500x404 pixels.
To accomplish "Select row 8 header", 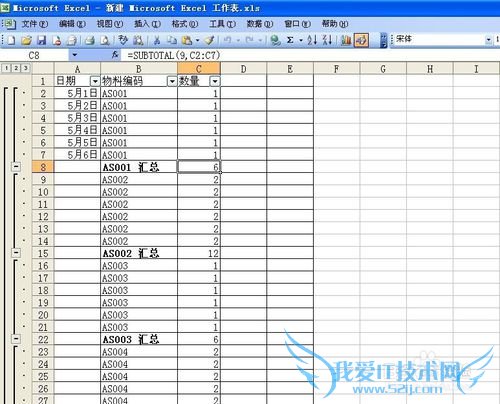I will (x=43, y=167).
